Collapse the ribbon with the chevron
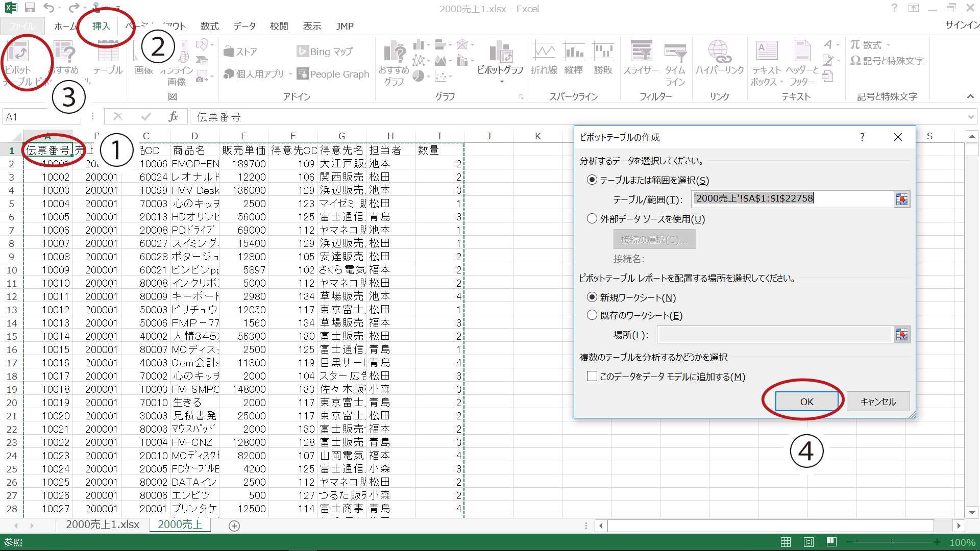Image resolution: width=980 pixels, height=551 pixels. click(x=970, y=96)
